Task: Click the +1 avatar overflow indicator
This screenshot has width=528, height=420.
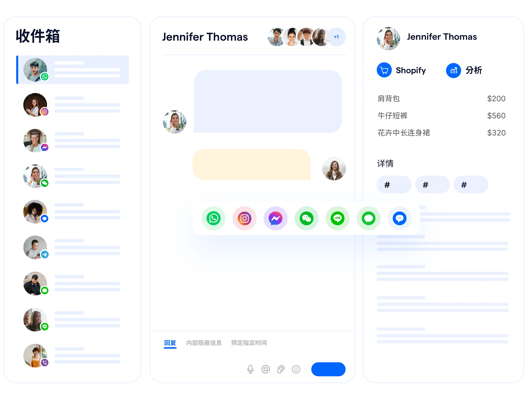Action: [x=337, y=37]
